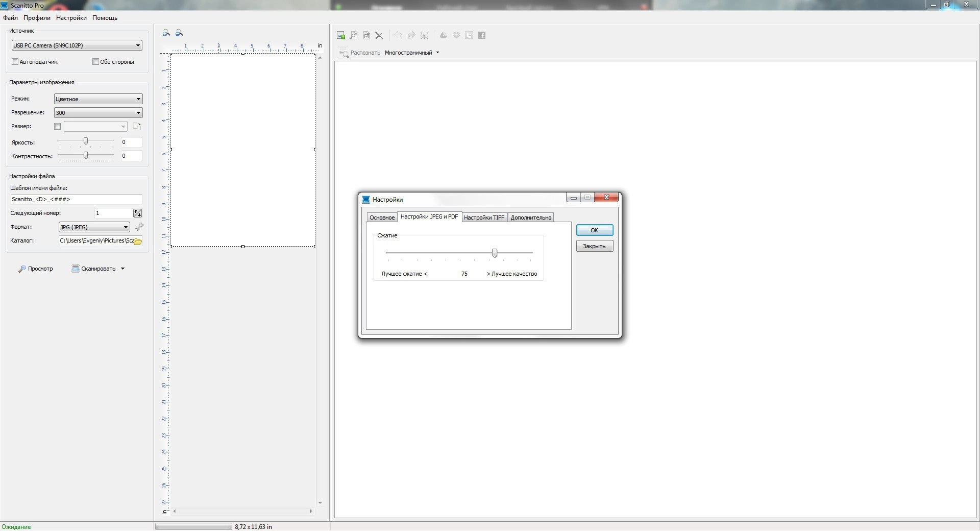Screen dimensions: 980x531
Task: Click the Распознать text label
Action: pos(365,53)
